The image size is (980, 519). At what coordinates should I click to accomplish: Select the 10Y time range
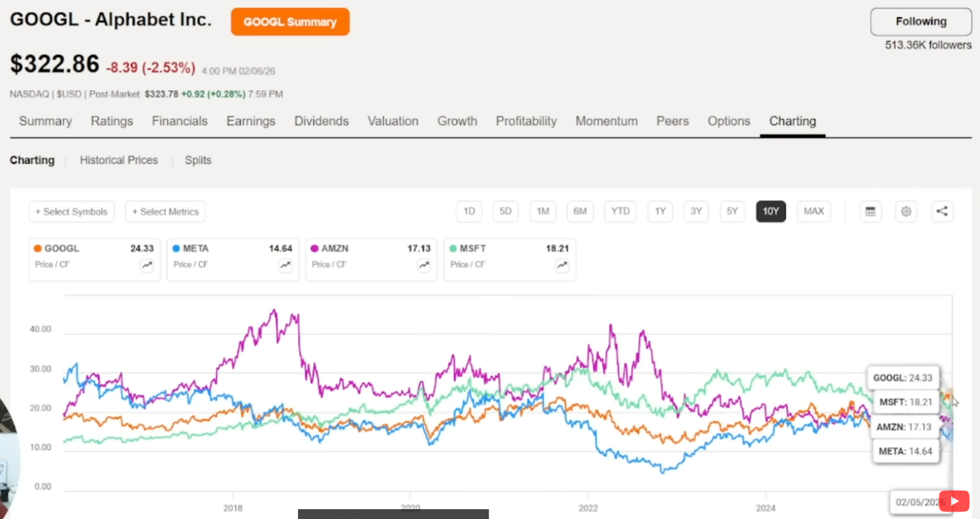[x=771, y=211]
